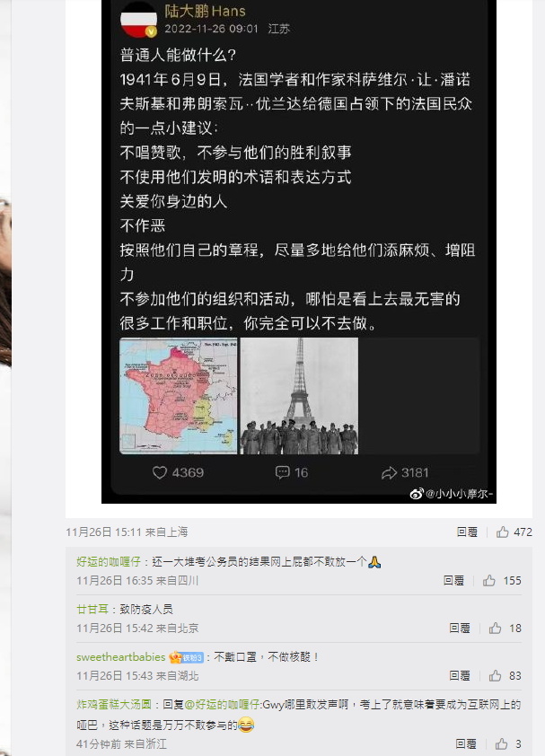Viewport: 545px width, 756px height.
Task: Thumbs-up the comment by 好运的咖喱仔
Action: [x=489, y=581]
